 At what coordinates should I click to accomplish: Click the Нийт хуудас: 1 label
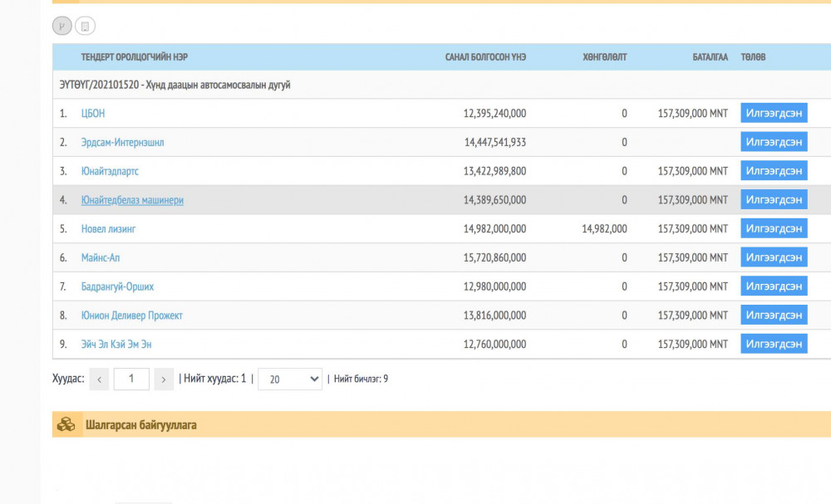(x=214, y=379)
